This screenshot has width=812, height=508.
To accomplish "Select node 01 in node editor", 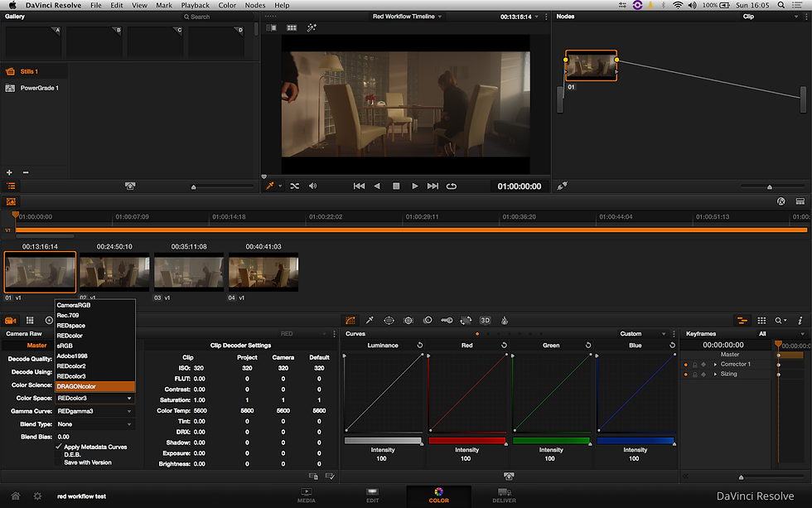I will (x=591, y=65).
